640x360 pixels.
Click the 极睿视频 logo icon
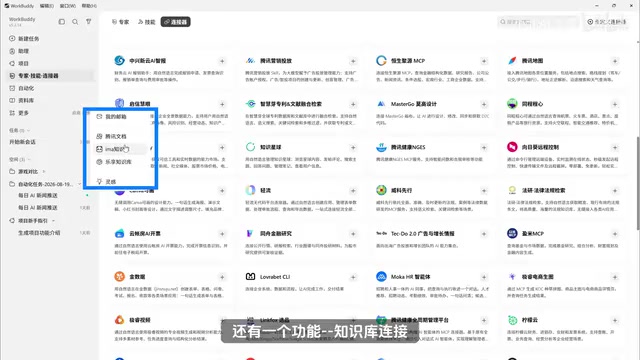(120, 320)
